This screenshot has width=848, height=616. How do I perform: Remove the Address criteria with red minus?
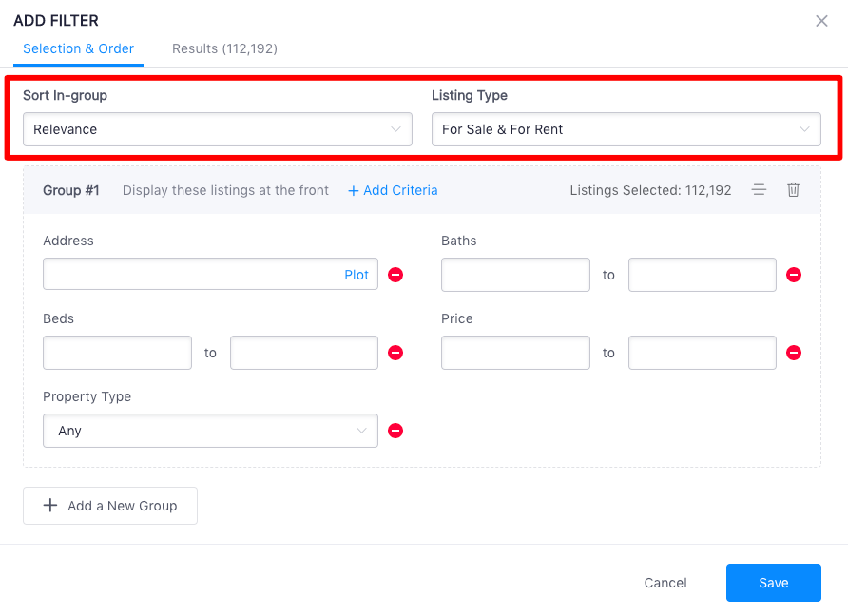(x=395, y=275)
